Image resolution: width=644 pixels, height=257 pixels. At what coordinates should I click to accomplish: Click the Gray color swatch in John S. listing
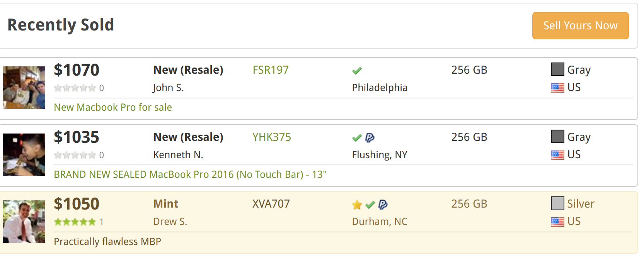pyautogui.click(x=557, y=69)
